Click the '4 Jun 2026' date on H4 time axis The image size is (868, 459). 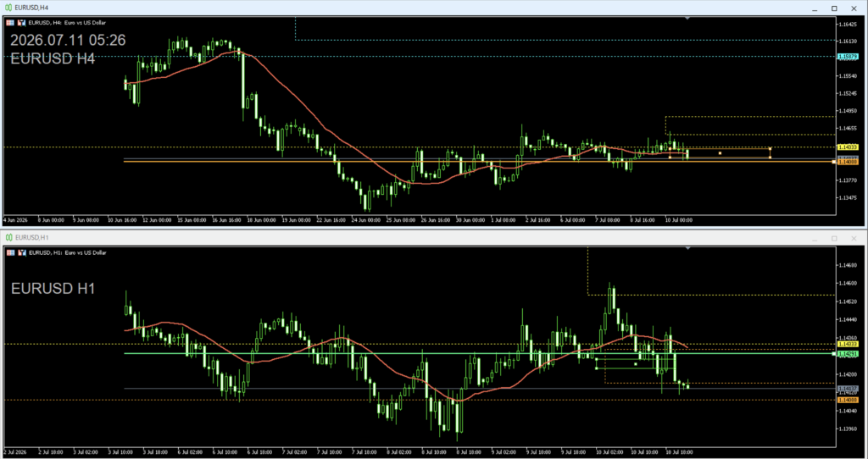[15, 220]
